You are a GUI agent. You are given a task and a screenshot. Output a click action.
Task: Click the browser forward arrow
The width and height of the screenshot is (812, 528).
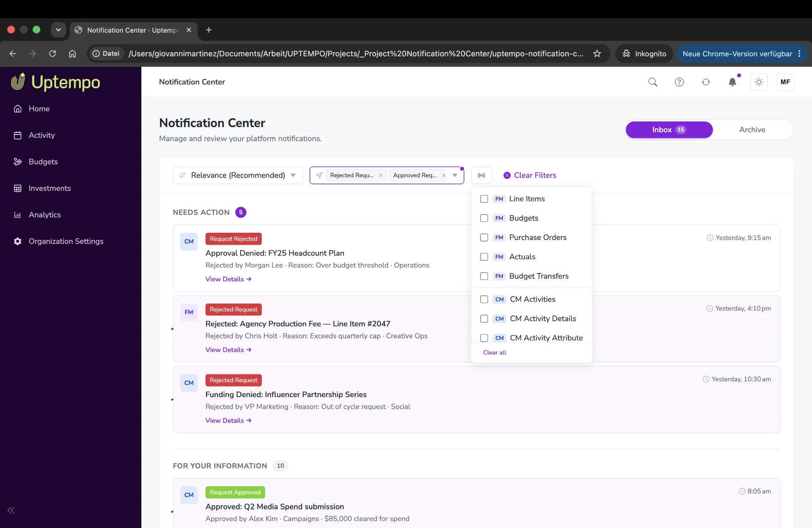[32, 53]
